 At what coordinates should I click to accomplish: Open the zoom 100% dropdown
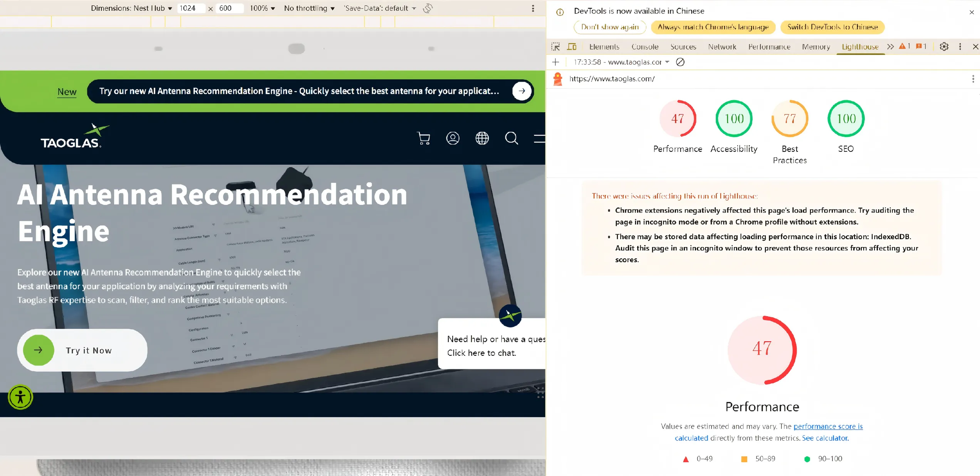click(x=262, y=8)
